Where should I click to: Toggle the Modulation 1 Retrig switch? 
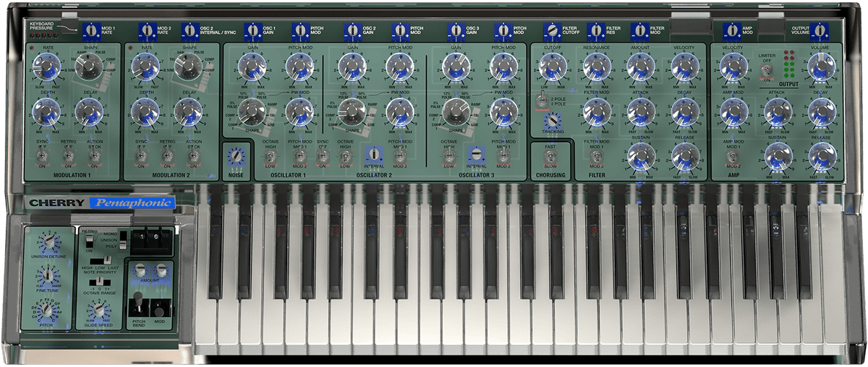pyautogui.click(x=69, y=154)
